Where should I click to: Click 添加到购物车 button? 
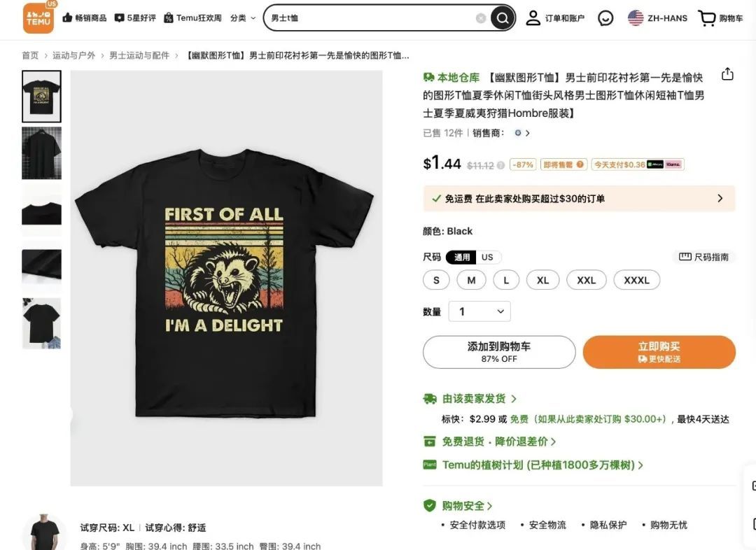[499, 352]
